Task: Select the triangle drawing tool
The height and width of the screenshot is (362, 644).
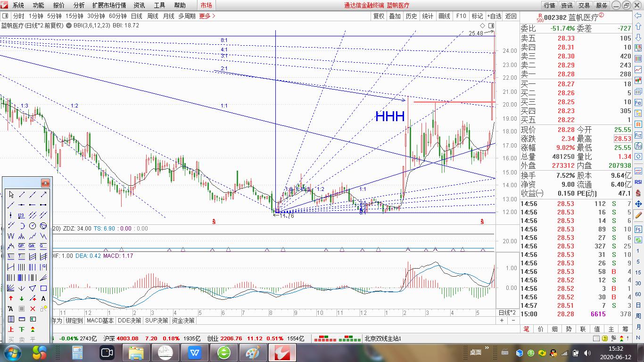Action: [x=33, y=288]
